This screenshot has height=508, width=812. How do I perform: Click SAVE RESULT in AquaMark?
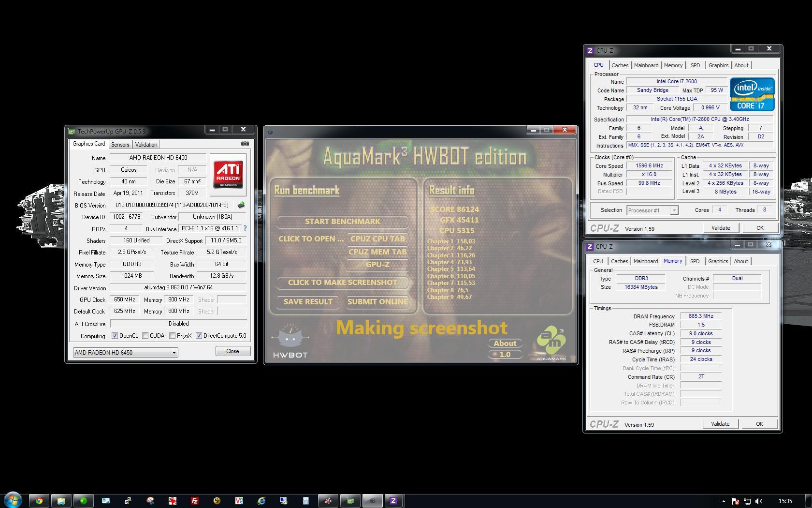[x=308, y=301]
